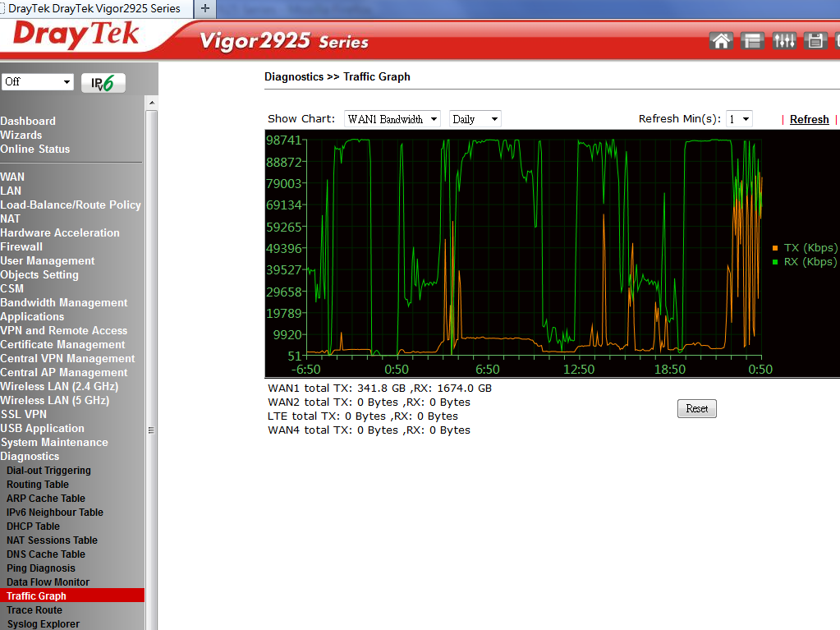Open Online Status in the sidebar

pos(34,149)
